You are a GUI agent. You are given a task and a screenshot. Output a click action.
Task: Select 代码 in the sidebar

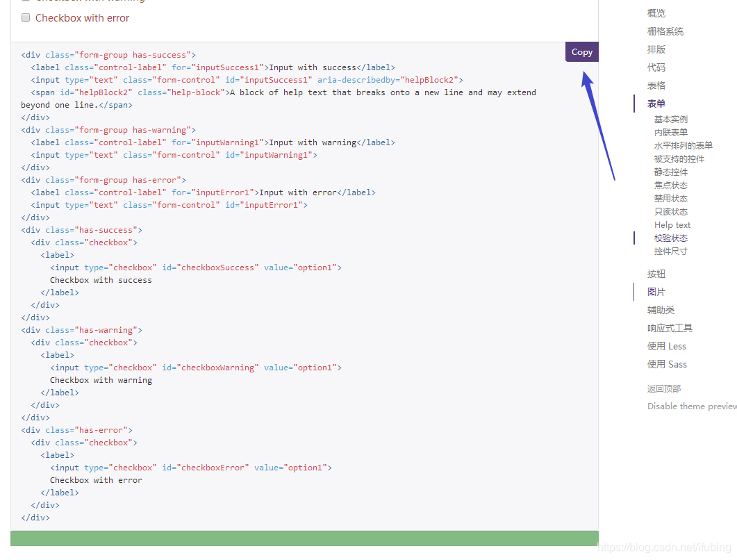[656, 67]
